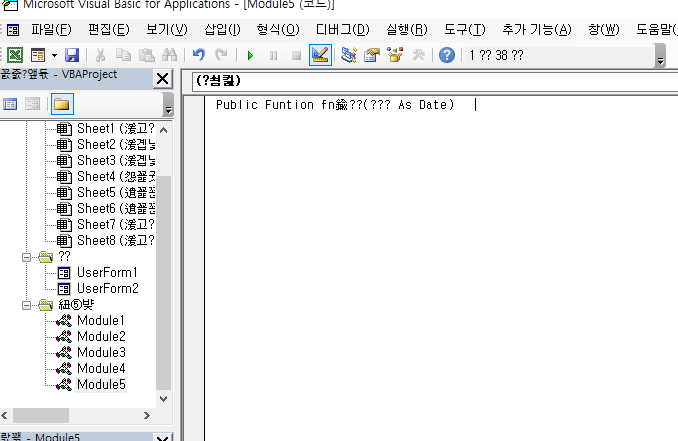Image resolution: width=678 pixels, height=441 pixels.
Task: Click the blue Help question mark icon
Action: click(x=447, y=55)
